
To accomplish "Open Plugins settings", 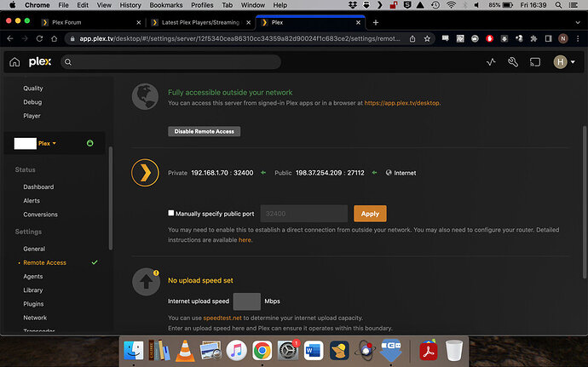I will pos(33,304).
